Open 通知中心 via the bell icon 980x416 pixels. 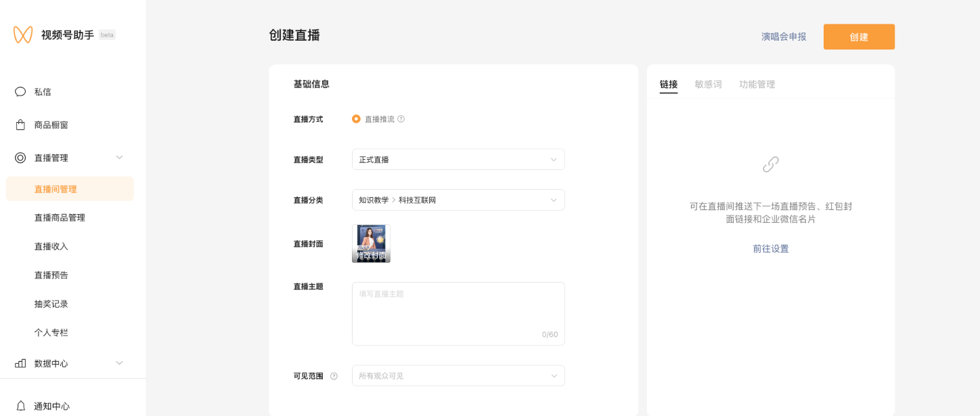click(x=20, y=406)
